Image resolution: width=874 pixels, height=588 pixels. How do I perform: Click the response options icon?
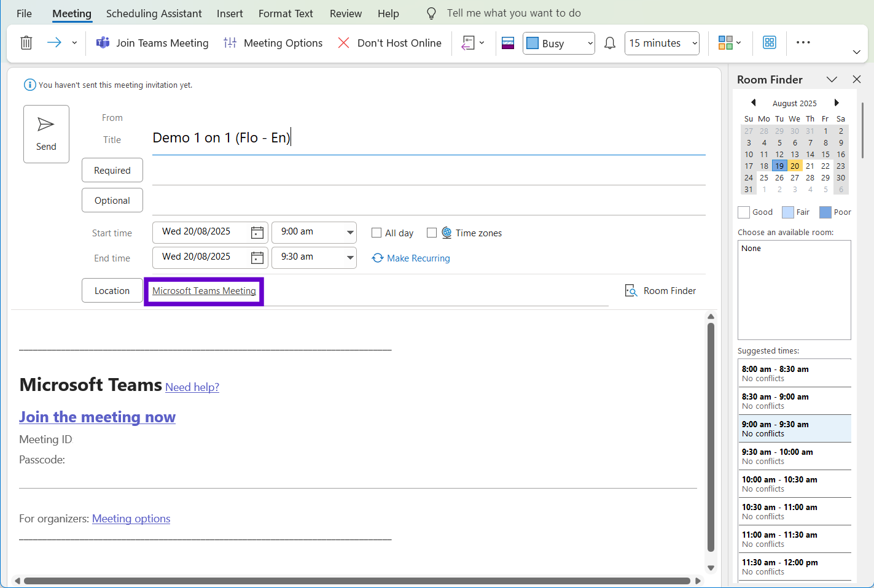click(468, 43)
